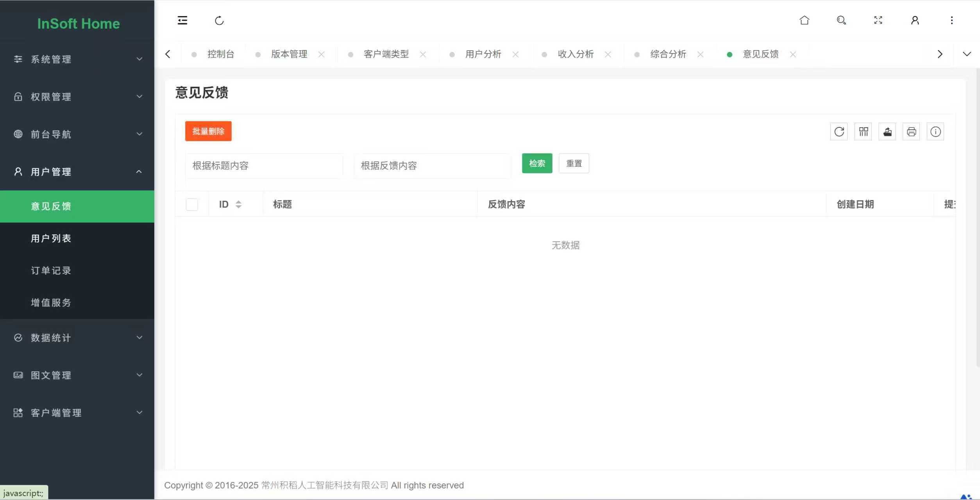Click the refresh table icon
This screenshot has height=500, width=980.
[839, 132]
